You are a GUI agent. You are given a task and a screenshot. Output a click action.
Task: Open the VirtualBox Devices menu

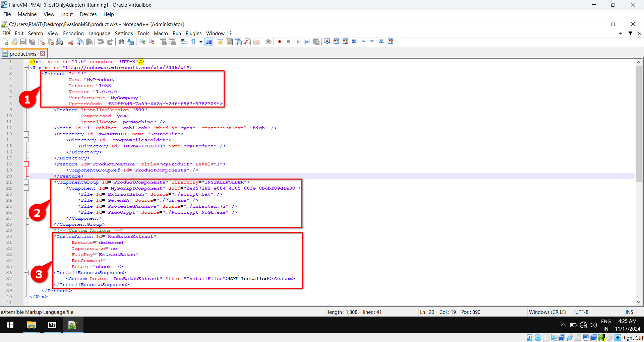(88, 14)
